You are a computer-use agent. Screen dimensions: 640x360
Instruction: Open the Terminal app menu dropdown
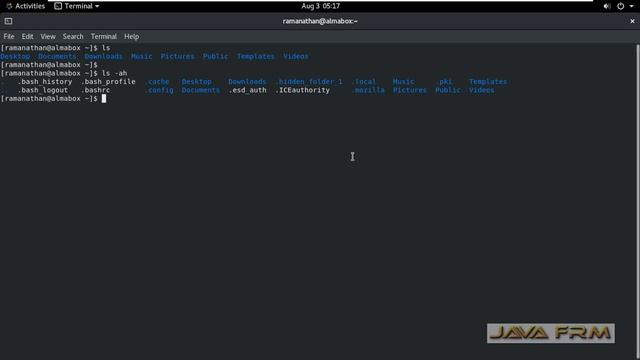pyautogui.click(x=77, y=6)
